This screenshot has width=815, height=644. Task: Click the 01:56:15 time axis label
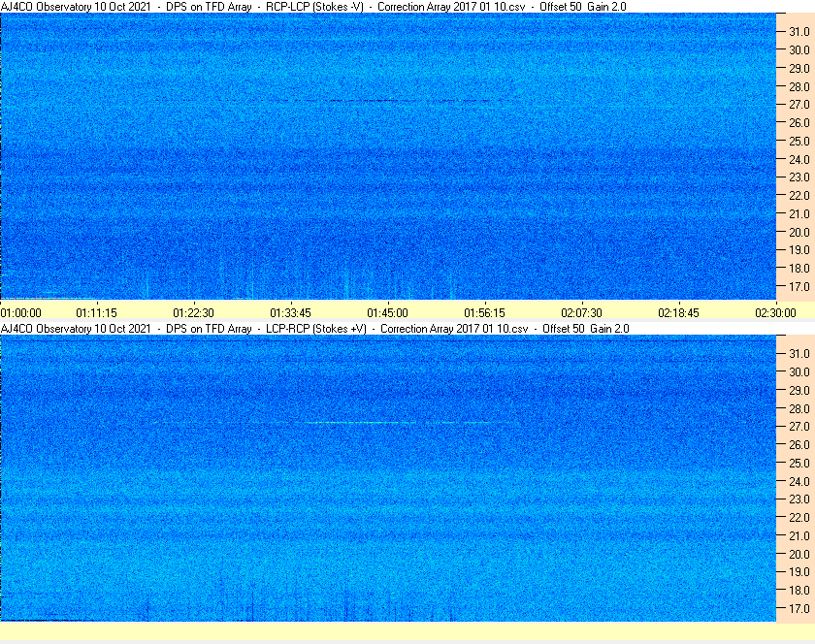click(484, 313)
